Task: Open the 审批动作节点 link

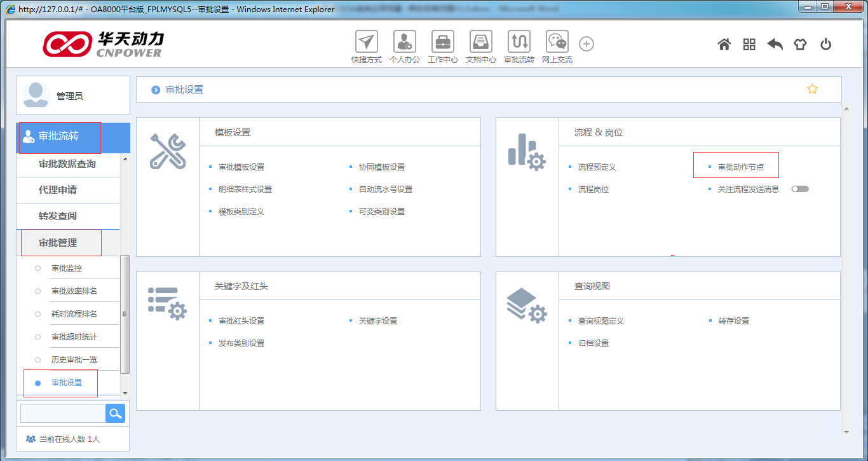Action: 740,167
